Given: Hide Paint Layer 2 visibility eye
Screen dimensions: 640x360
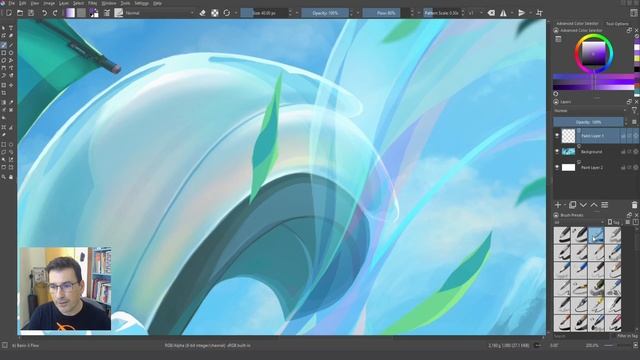Looking at the screenshot, I should pos(557,167).
